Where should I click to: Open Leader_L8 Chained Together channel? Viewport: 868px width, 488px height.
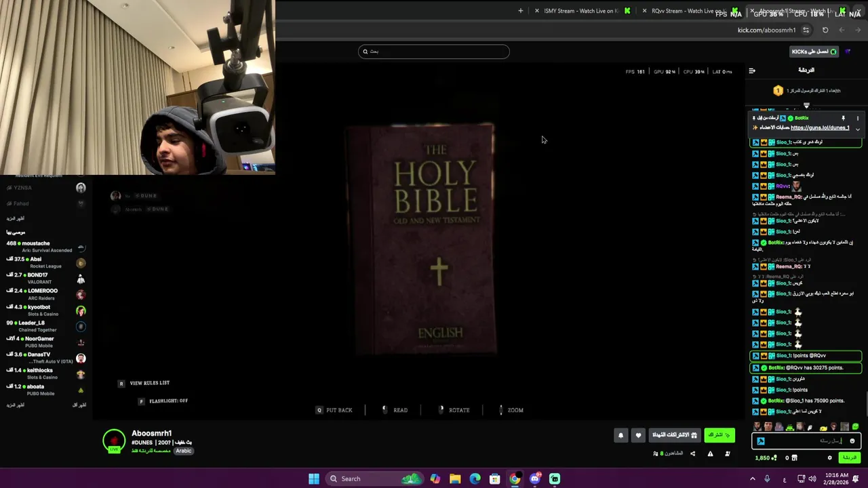pyautogui.click(x=46, y=326)
